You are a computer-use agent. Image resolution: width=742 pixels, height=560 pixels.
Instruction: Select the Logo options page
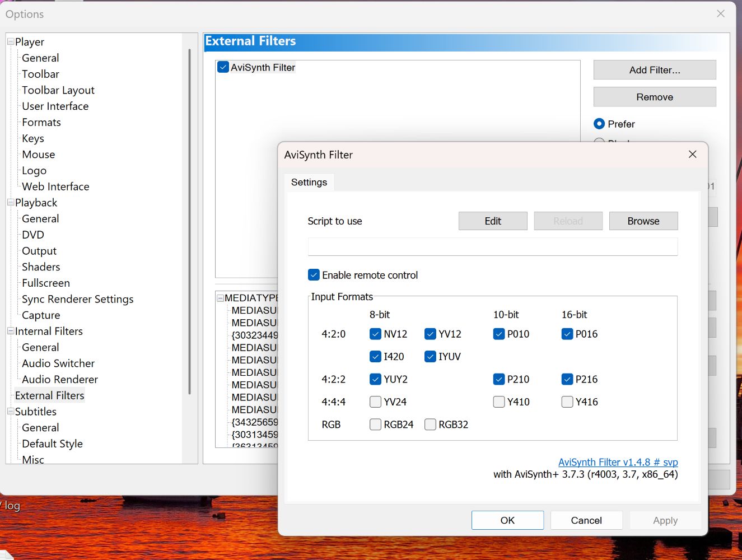[34, 170]
